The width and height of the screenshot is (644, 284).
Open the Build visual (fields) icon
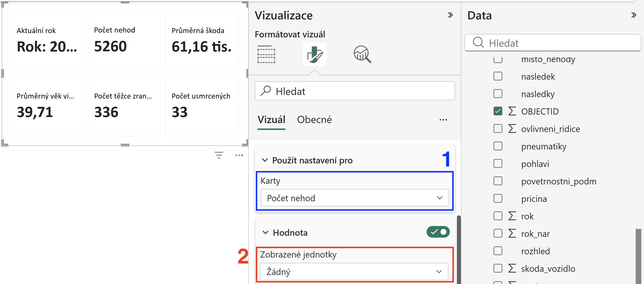pos(266,54)
